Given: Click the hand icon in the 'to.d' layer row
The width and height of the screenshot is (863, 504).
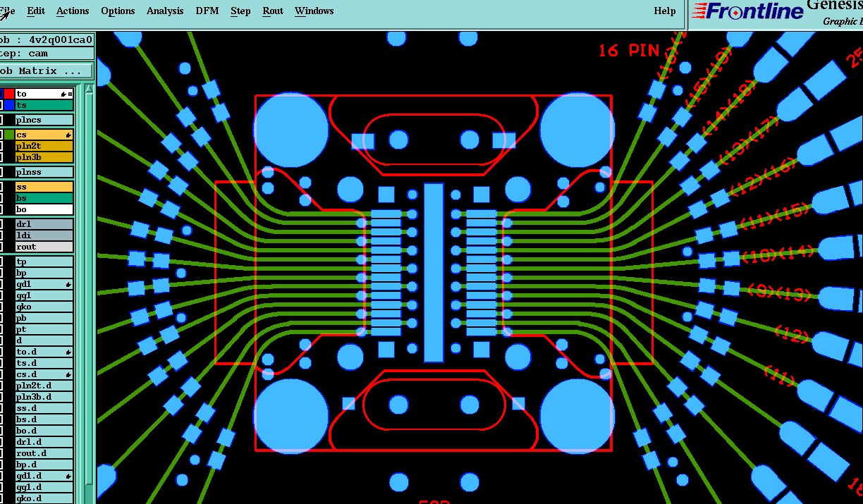Looking at the screenshot, I should (x=68, y=352).
